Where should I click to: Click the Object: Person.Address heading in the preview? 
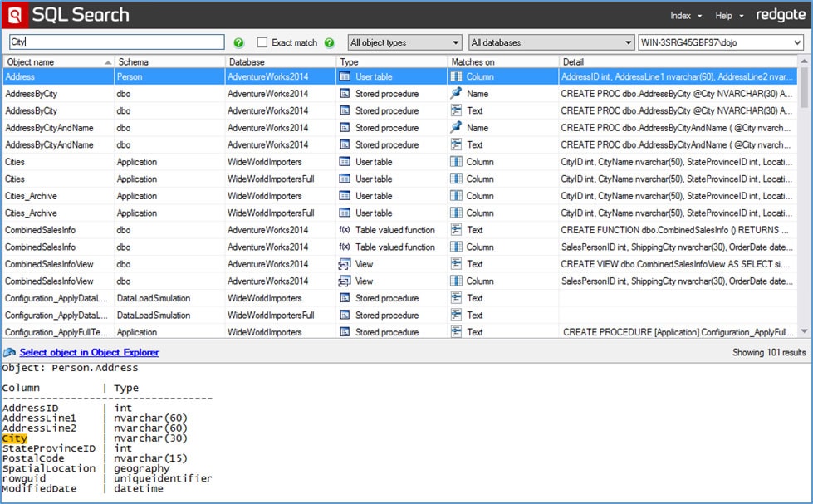[70, 368]
